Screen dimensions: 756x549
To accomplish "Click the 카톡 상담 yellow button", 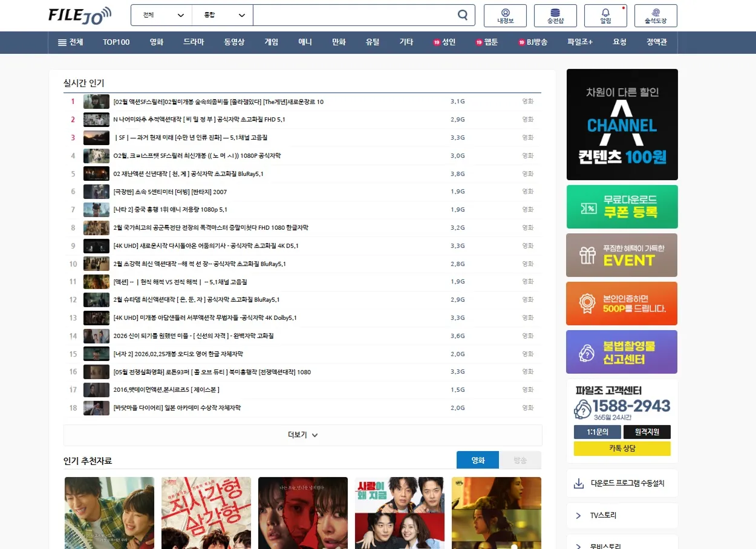I will click(x=622, y=448).
